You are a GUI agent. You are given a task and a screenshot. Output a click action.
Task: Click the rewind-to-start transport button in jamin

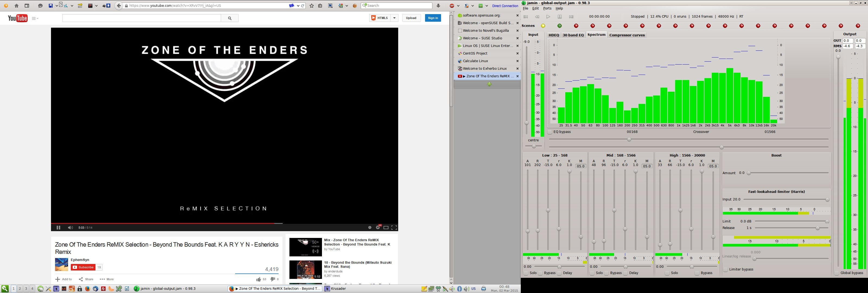point(526,17)
